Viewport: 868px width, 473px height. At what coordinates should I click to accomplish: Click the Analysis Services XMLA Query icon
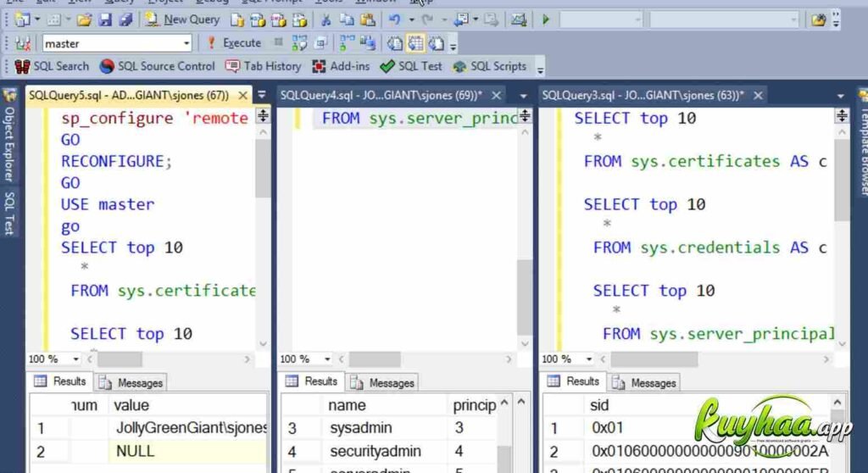(299, 20)
